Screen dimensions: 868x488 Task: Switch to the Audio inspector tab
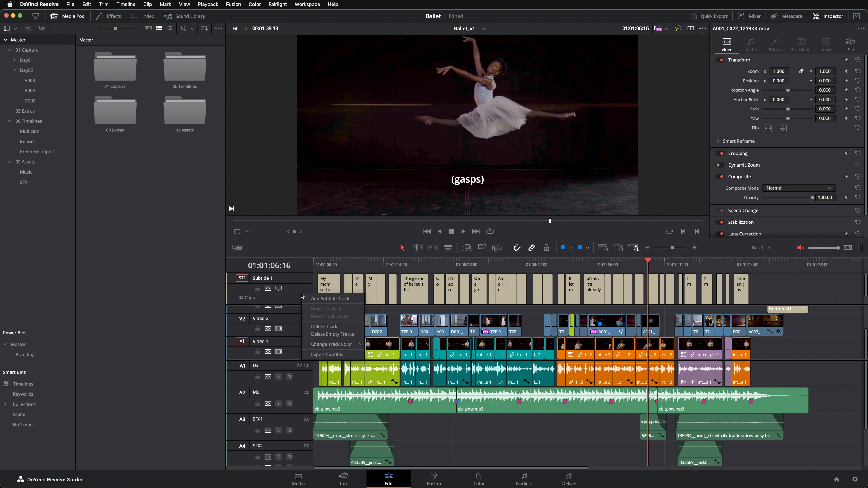pyautogui.click(x=751, y=45)
